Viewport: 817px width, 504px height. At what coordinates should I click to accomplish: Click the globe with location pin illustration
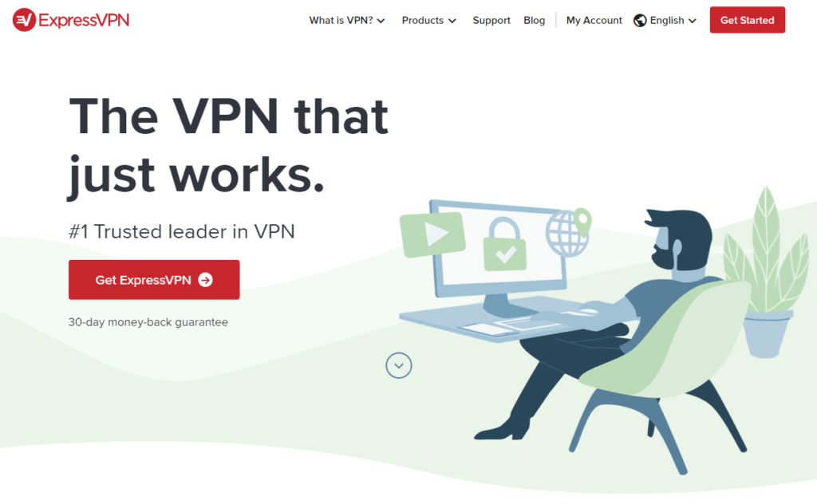pyautogui.click(x=568, y=233)
